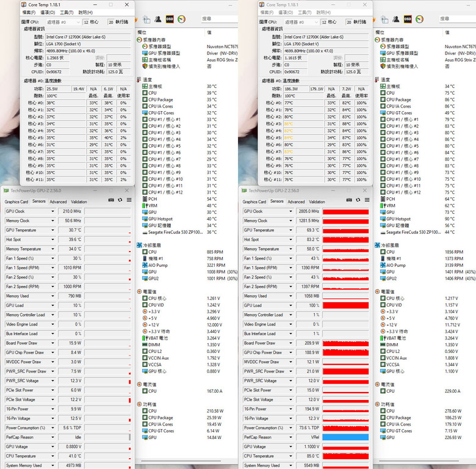The height and width of the screenshot is (469, 476).
Task: Click the report page toolbar icon above the 39 °C CPU list
Action: click(x=146, y=19)
